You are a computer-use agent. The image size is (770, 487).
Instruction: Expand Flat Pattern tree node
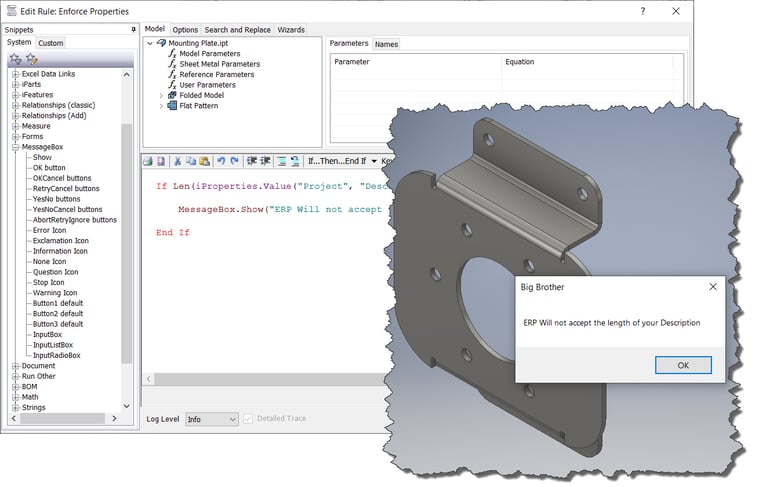[161, 106]
